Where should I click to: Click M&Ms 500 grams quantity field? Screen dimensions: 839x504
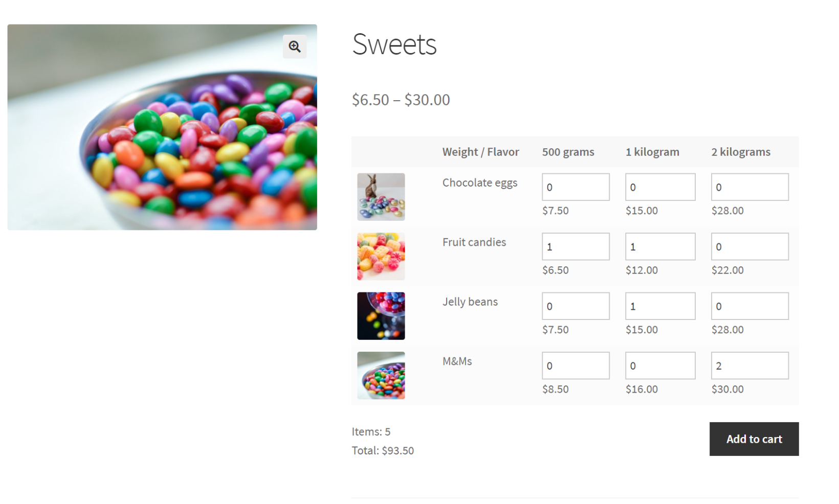point(576,365)
